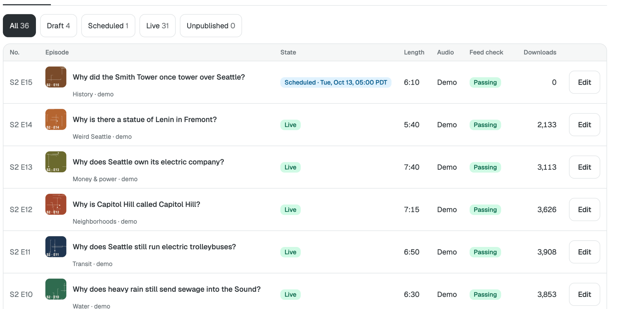The image size is (644, 309).
Task: Open the S2 E10 episode cover thumbnail
Action: click(x=56, y=289)
